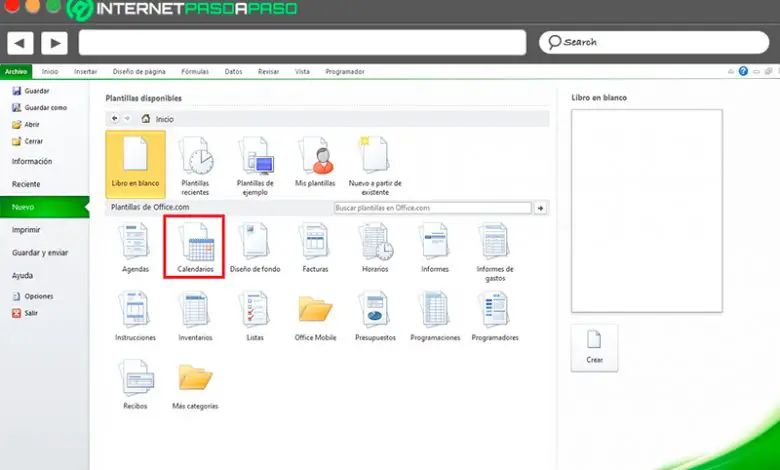The height and width of the screenshot is (470, 780).
Task: Open the Recibos template category
Action: tap(135, 384)
